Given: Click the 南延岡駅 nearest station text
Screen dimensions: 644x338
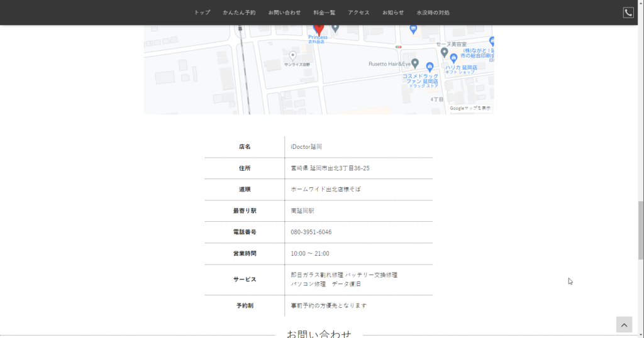Looking at the screenshot, I should (x=303, y=211).
